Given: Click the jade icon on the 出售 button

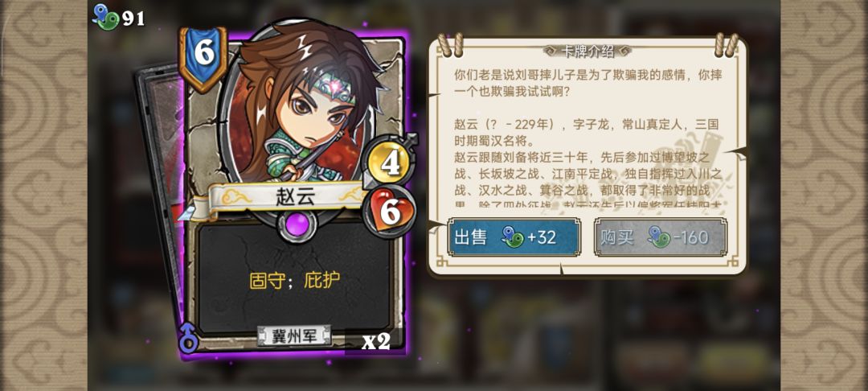Looking at the screenshot, I should 513,237.
